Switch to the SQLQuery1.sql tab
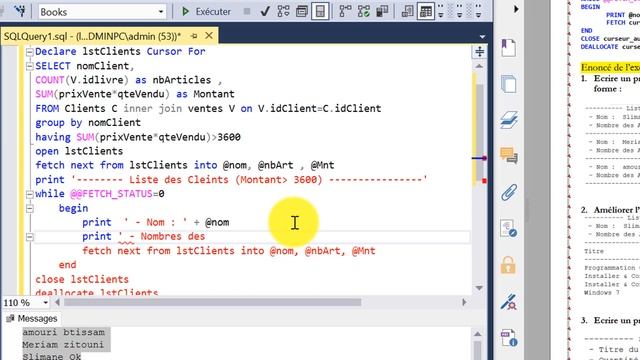Screen dimensions: 640x360 [x=92, y=36]
